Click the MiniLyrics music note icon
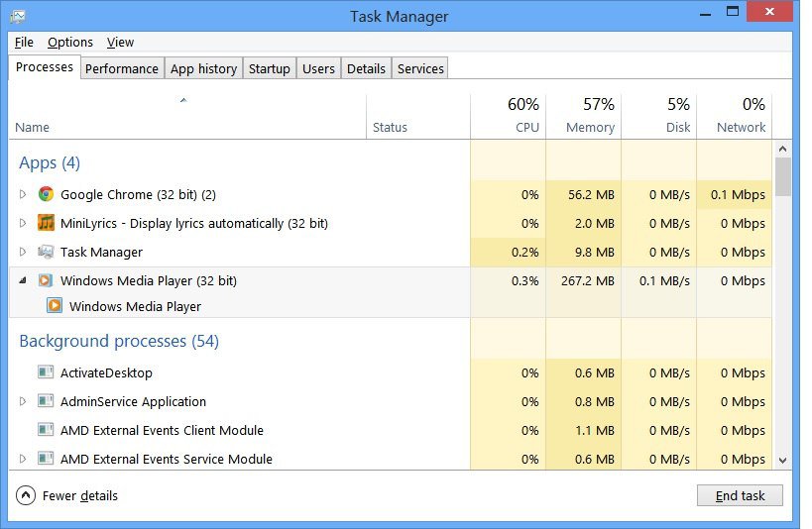Image resolution: width=812 pixels, height=529 pixels. [46, 223]
